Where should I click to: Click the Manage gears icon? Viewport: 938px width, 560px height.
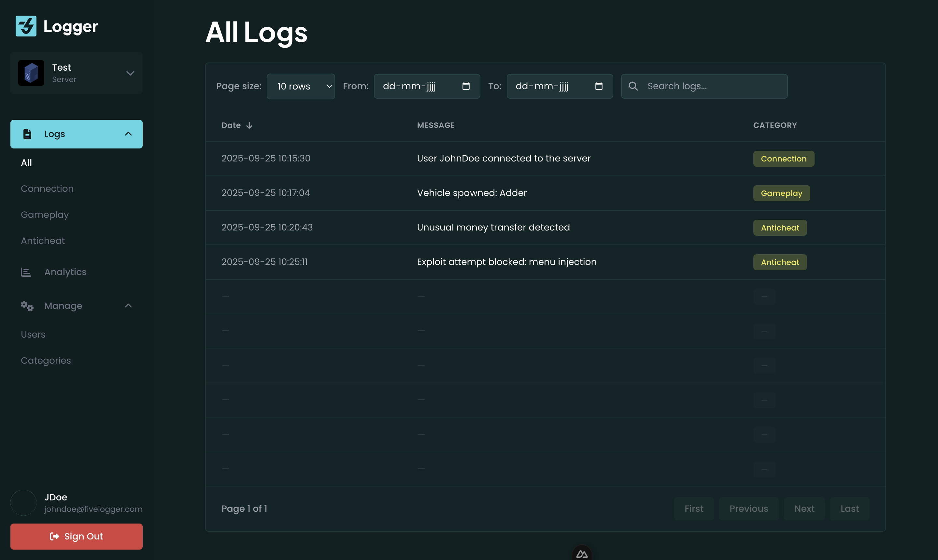click(x=26, y=306)
